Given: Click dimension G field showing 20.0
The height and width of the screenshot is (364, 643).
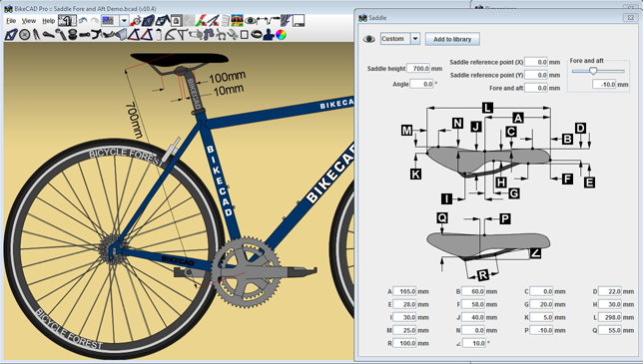Looking at the screenshot, I should click(541, 304).
